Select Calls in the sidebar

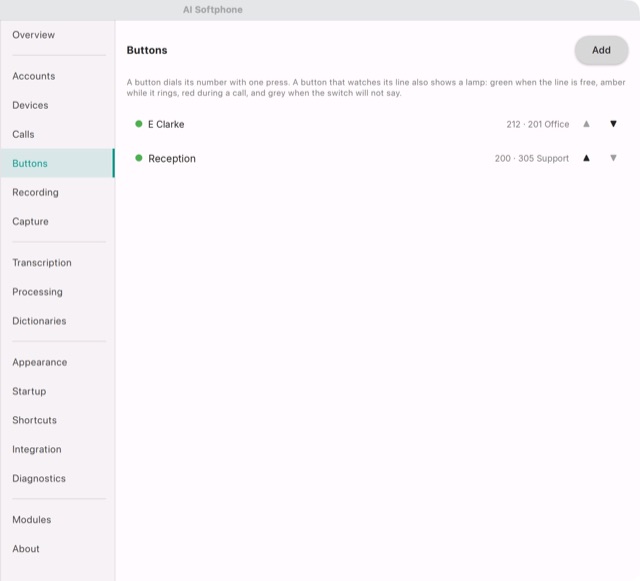[58, 134]
